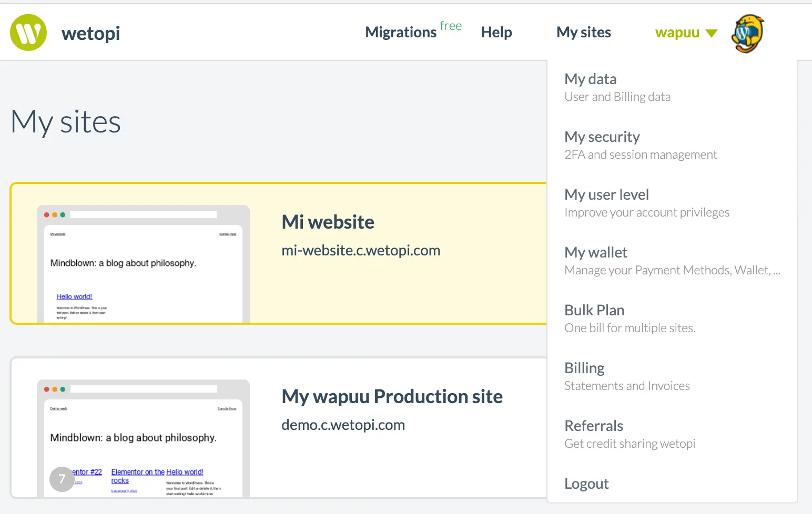812x514 pixels.
Task: Go to My sites in navigation
Action: pos(584,32)
